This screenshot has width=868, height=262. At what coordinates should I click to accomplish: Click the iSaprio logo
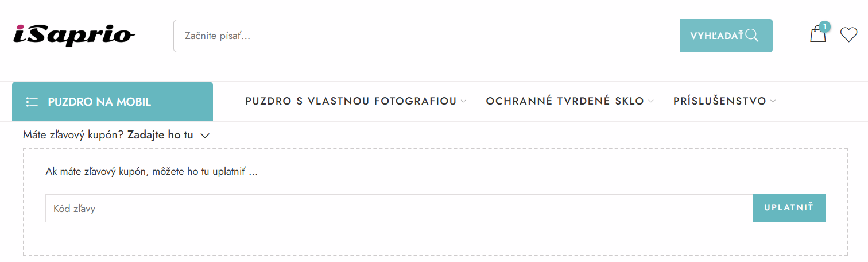(73, 35)
